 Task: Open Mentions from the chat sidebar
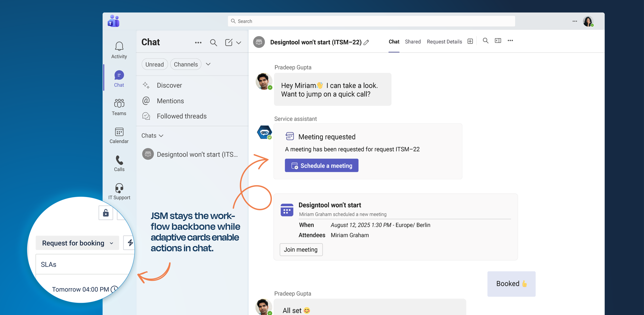170,101
